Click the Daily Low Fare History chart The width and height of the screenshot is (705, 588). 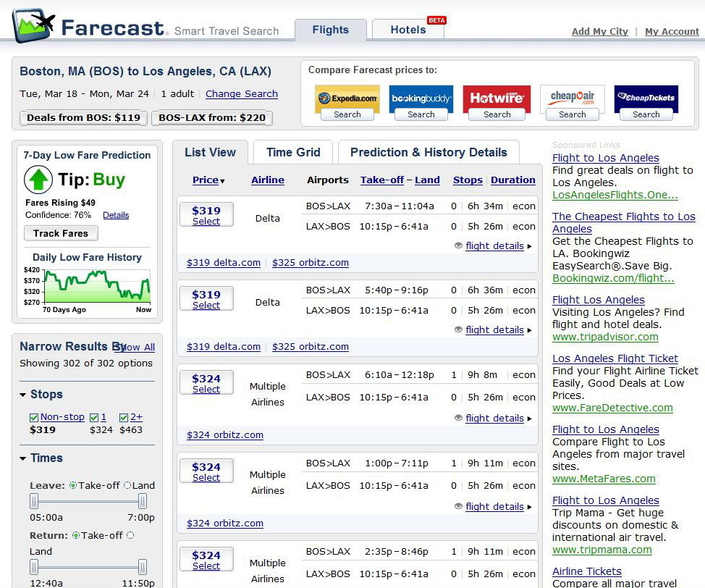[x=97, y=286]
